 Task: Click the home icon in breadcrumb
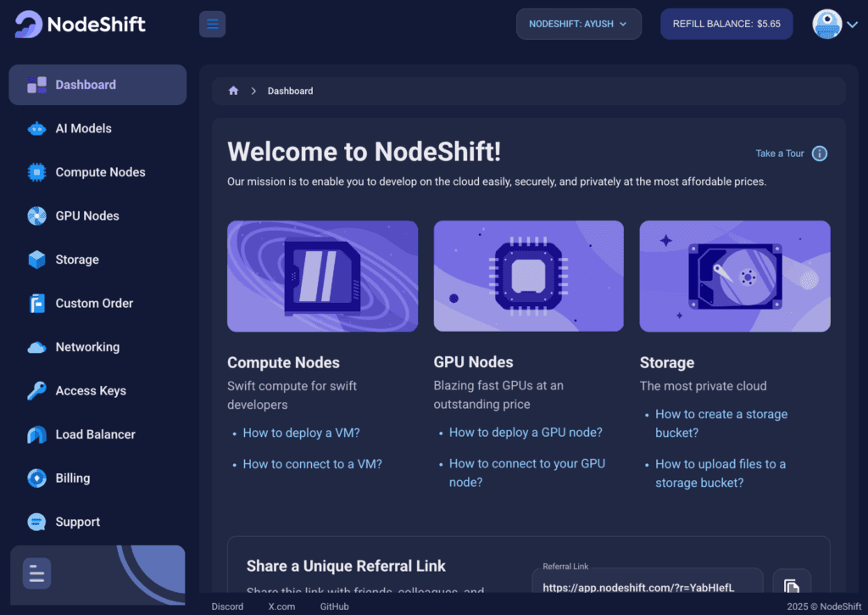[x=234, y=91]
